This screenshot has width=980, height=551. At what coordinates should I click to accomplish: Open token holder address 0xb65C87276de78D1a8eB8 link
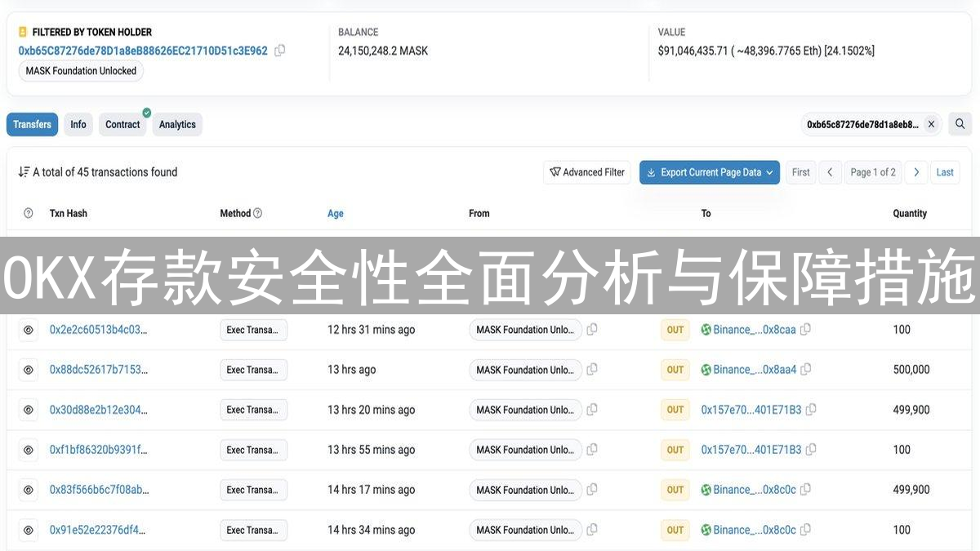pos(143,51)
